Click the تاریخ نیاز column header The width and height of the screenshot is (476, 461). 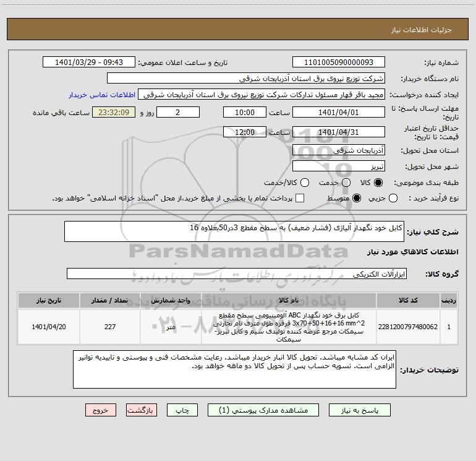pyautogui.click(x=49, y=300)
